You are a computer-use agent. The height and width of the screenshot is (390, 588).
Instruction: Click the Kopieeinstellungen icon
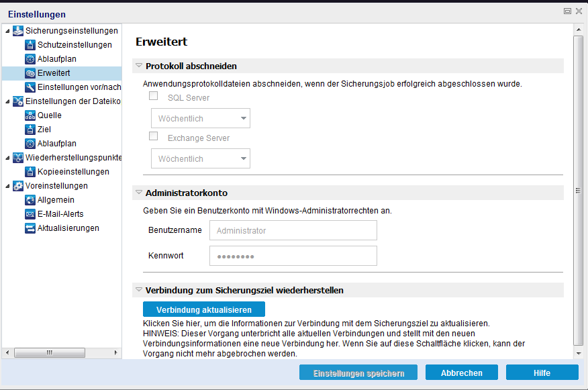pos(30,172)
